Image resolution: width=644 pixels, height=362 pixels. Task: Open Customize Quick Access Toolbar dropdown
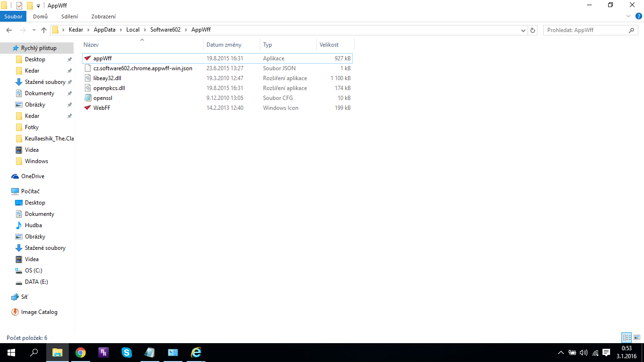coord(38,6)
